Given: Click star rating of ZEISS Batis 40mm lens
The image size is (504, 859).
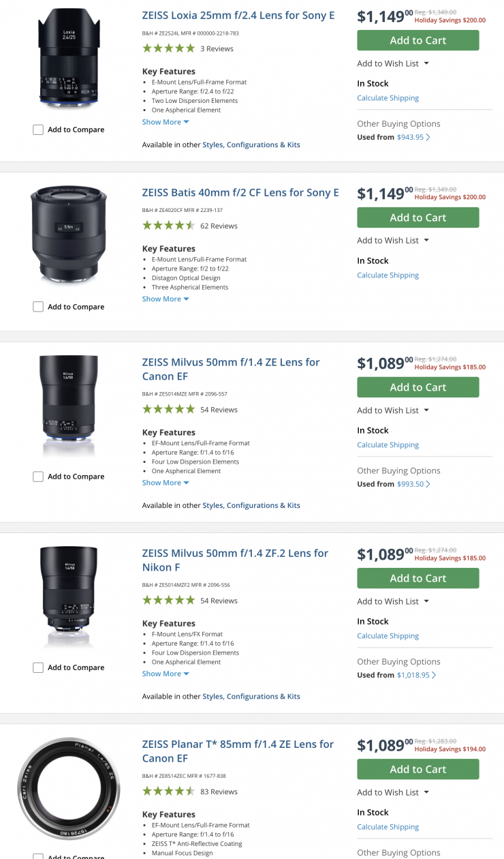Looking at the screenshot, I should 168,226.
